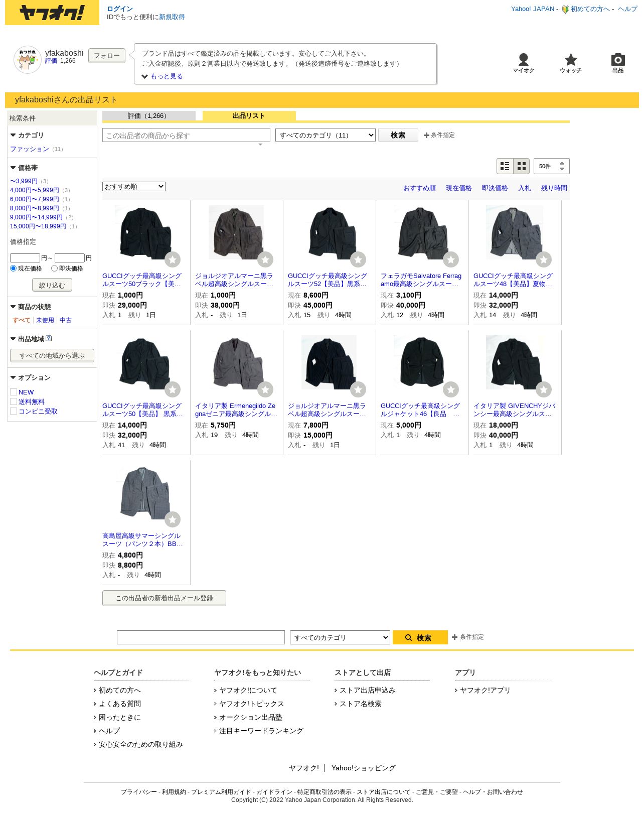Focus the seller item search field
Screen dimensions: 644x814
[x=186, y=135]
